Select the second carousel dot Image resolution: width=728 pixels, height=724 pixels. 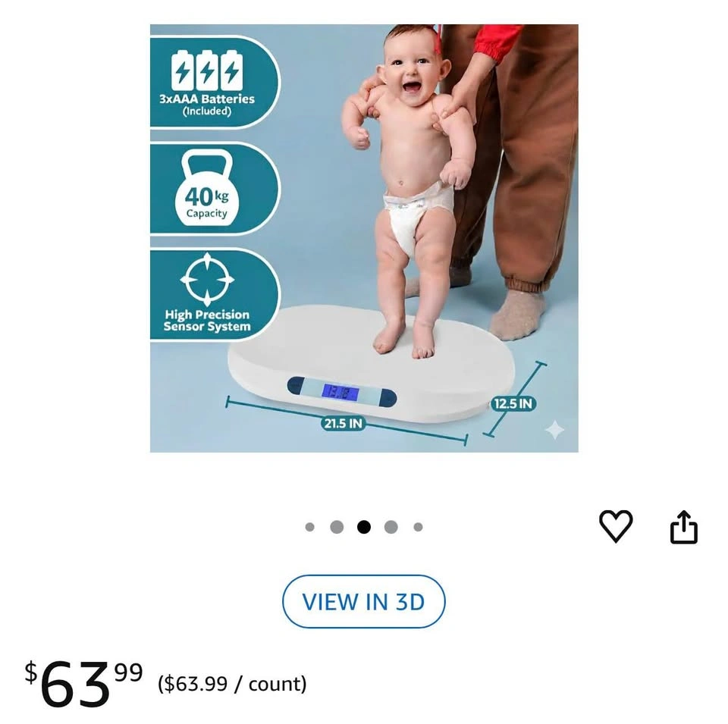tap(337, 527)
